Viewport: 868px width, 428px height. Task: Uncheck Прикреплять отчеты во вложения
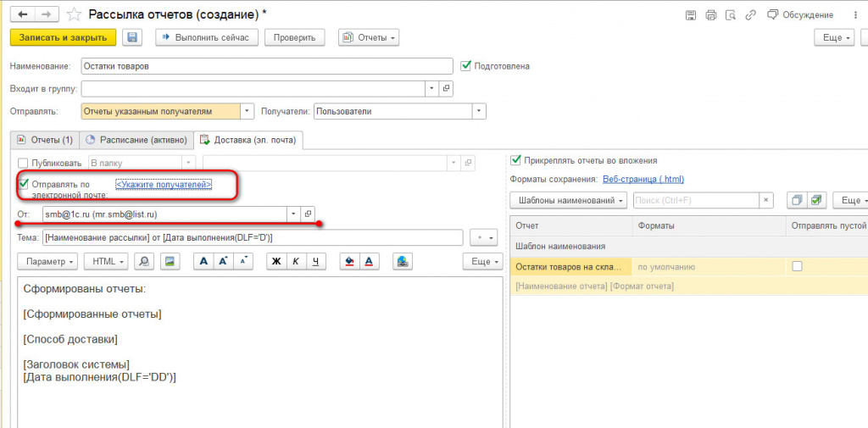tap(516, 160)
